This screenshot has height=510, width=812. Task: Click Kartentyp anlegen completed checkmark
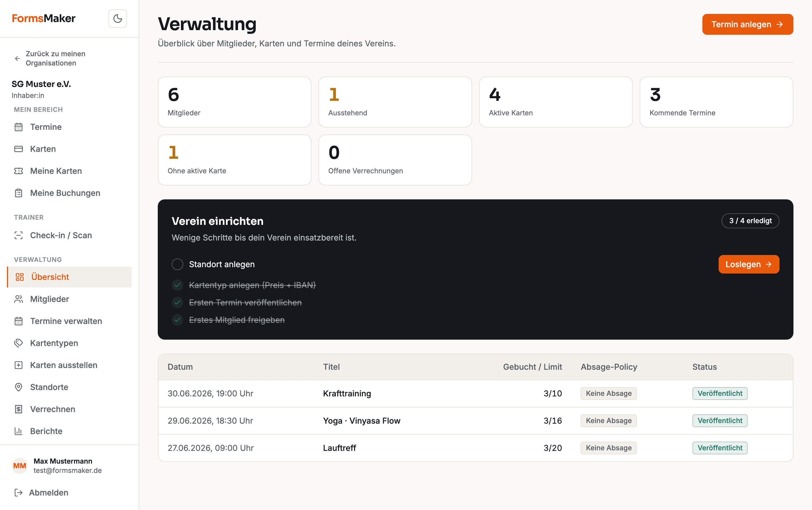coord(177,285)
